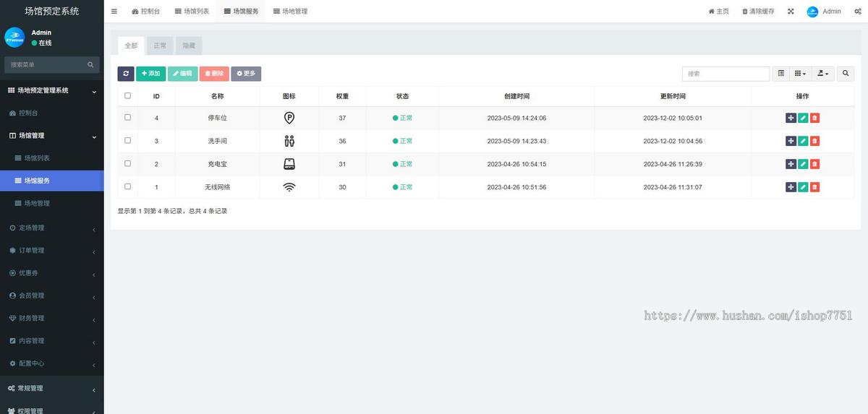Viewport: 868px width, 414px height.
Task: Click the magnifier advanced search button
Action: 845,74
